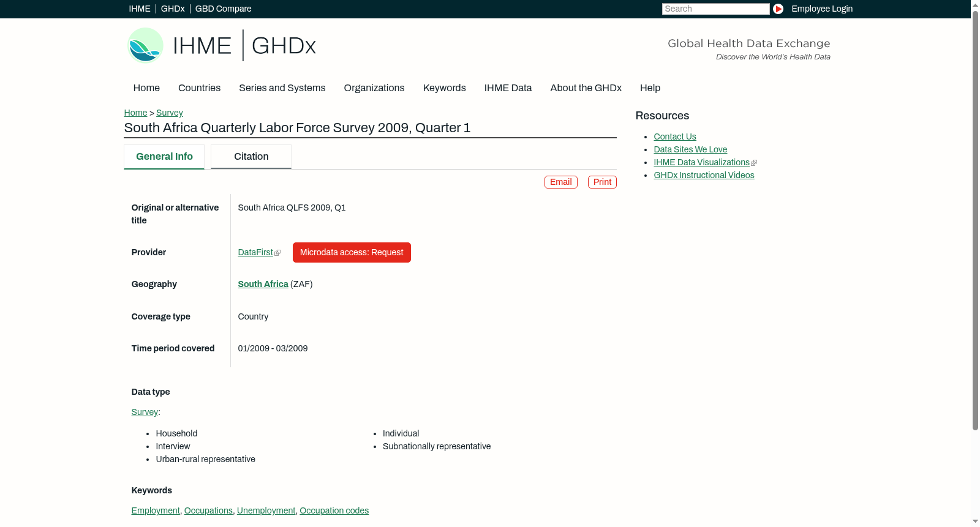Click the 'Individual' list item
980x527 pixels.
point(401,433)
